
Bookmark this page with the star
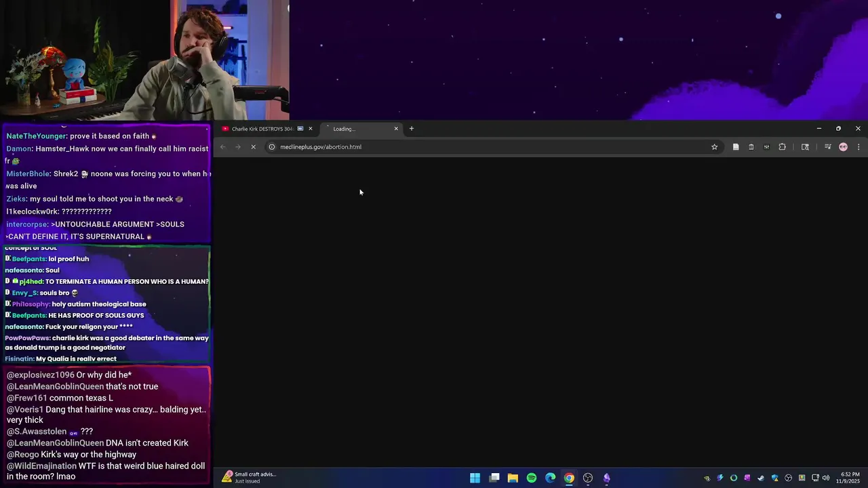point(714,147)
